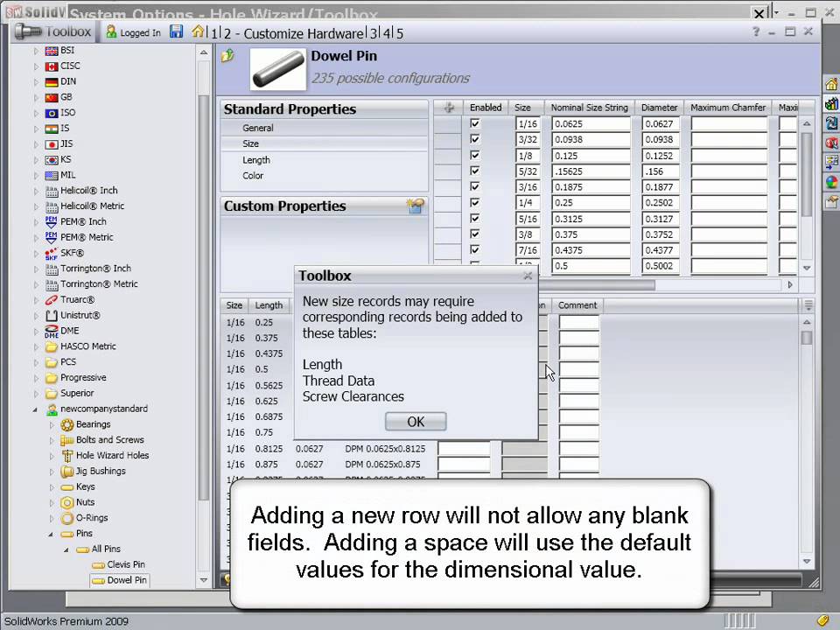Click the JIS Japanese flag icon
The image size is (840, 630).
52,144
